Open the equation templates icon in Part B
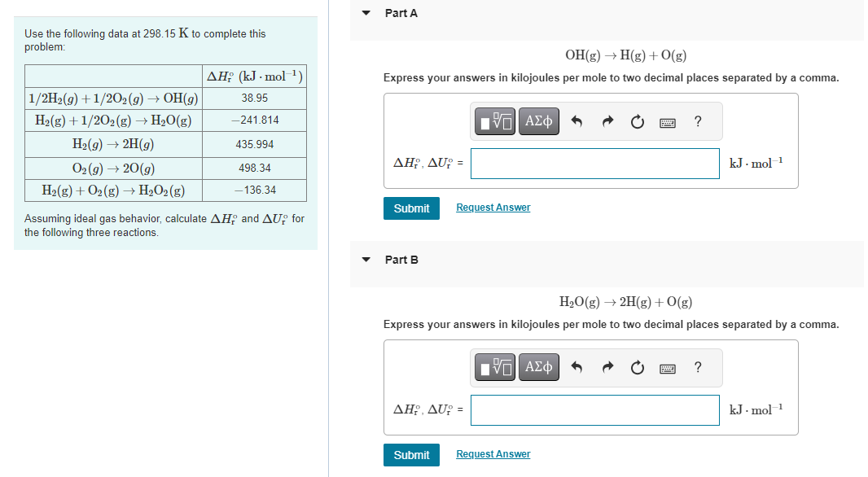868x477 pixels. pyautogui.click(x=493, y=367)
